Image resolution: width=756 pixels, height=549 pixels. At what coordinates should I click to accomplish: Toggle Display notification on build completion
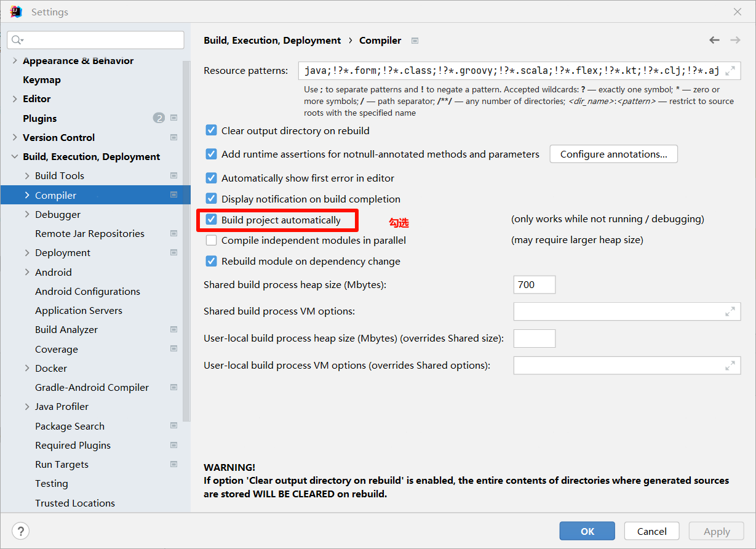[x=211, y=199]
